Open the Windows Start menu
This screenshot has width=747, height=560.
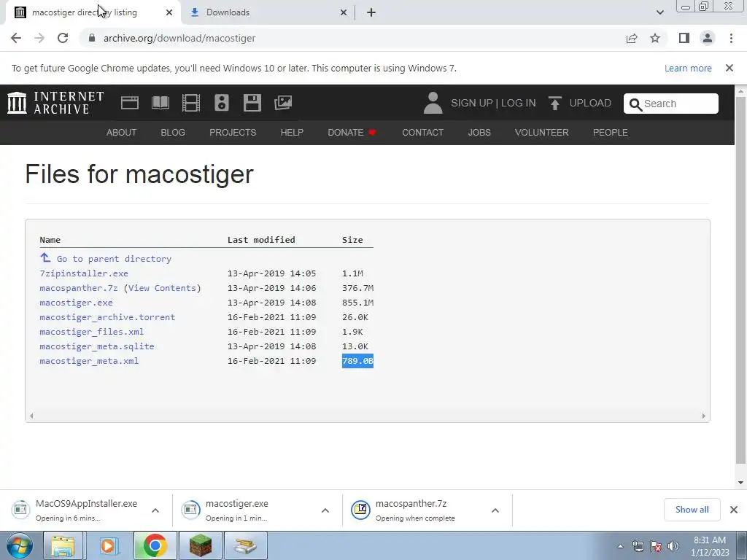click(18, 545)
